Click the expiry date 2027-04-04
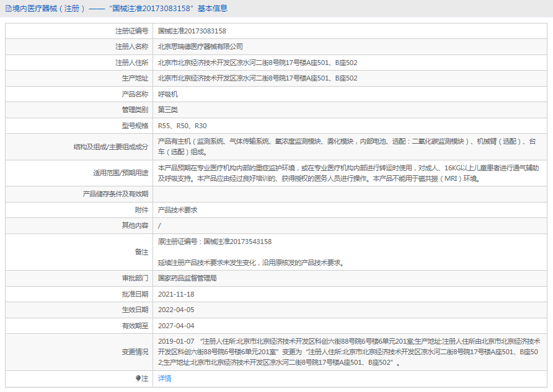 tap(176, 326)
